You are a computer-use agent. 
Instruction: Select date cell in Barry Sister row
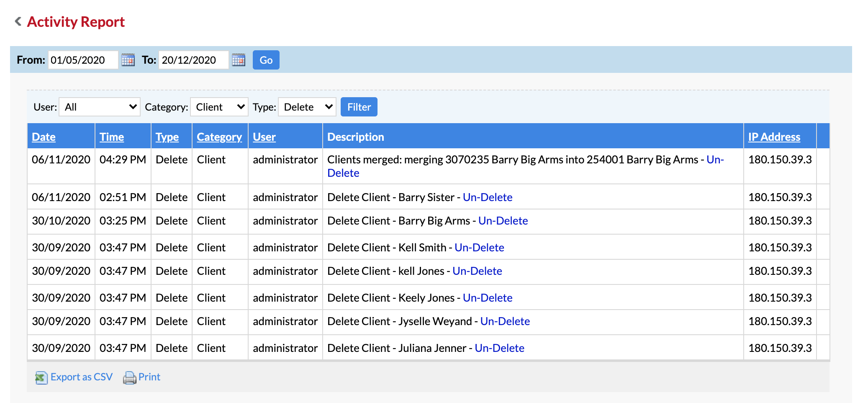coord(61,197)
